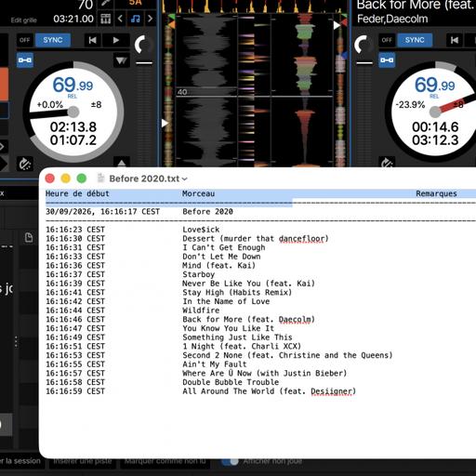Viewport: 476px width, 476px height.
Task: Click right deck pitch slider handle
Action: pos(364,63)
